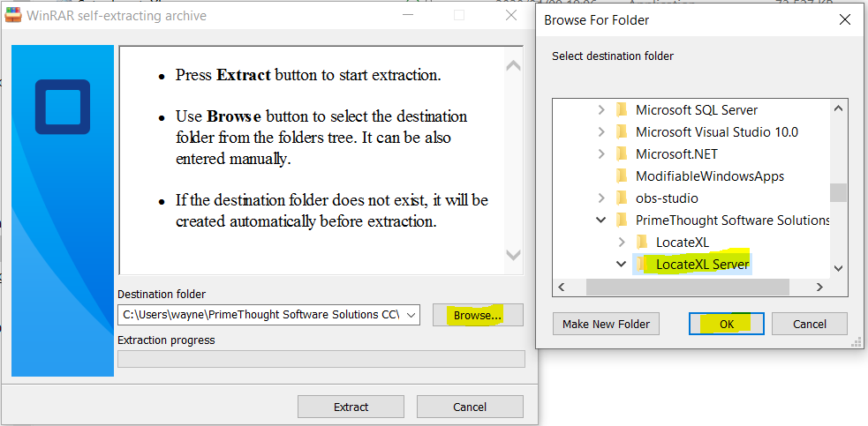Viewport: 868px width, 426px height.
Task: Expand the obs-studio folder node
Action: [x=601, y=198]
